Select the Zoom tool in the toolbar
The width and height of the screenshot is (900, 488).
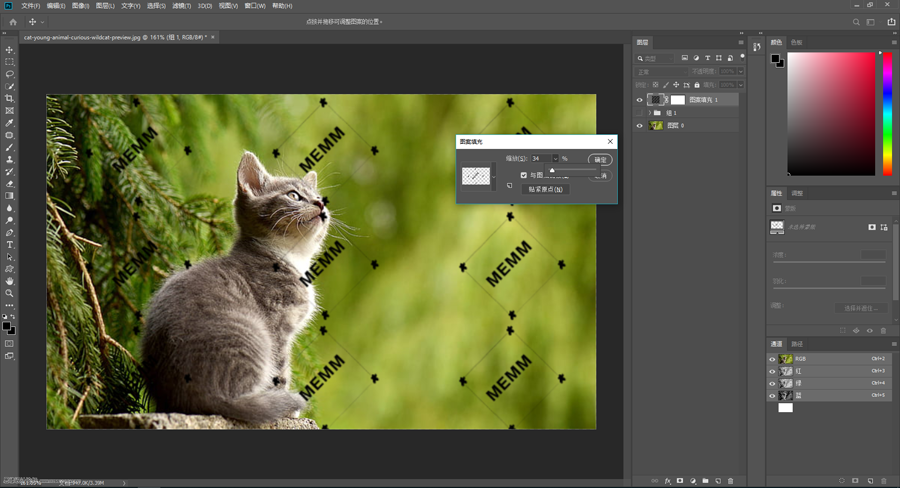(10, 293)
